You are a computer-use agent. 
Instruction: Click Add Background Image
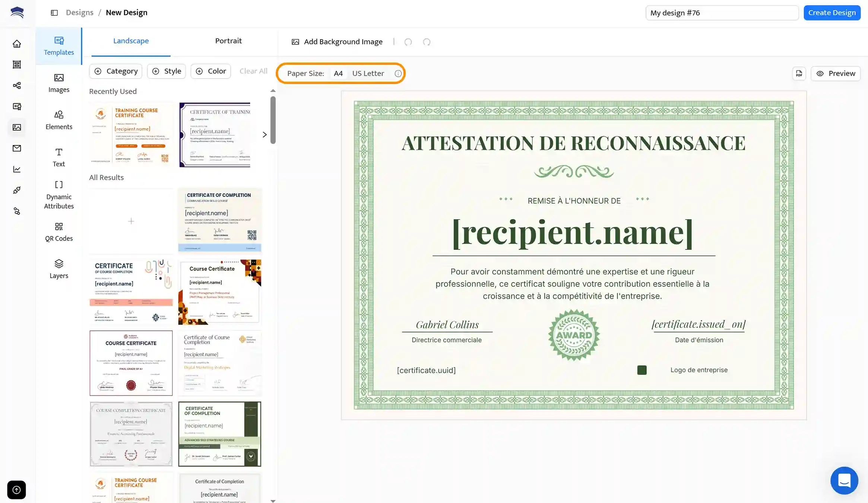(x=337, y=42)
